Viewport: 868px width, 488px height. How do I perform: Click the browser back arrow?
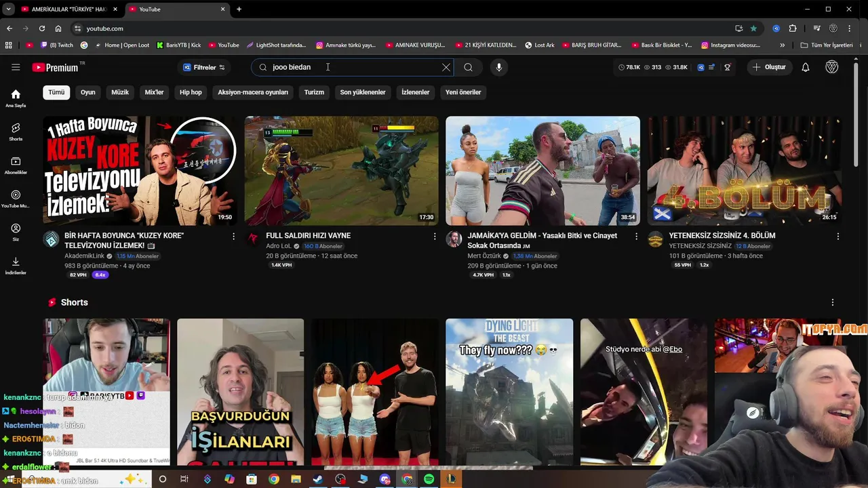(x=9, y=28)
